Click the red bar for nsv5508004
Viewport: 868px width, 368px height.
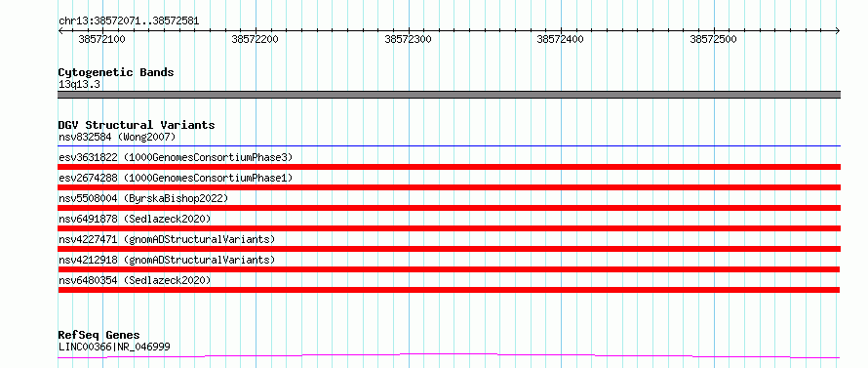click(x=450, y=208)
